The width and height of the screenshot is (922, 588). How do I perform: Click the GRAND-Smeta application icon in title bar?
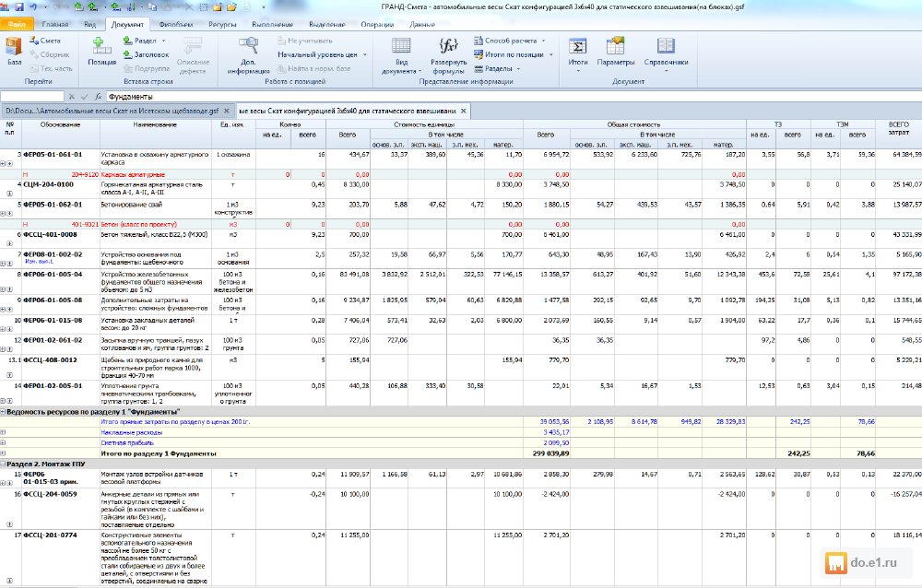6,7
